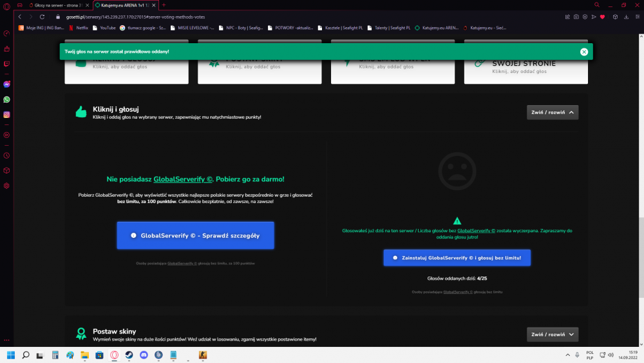
Task: Open 'Kasztele | Seafight PL' bookmark
Action: [340, 28]
